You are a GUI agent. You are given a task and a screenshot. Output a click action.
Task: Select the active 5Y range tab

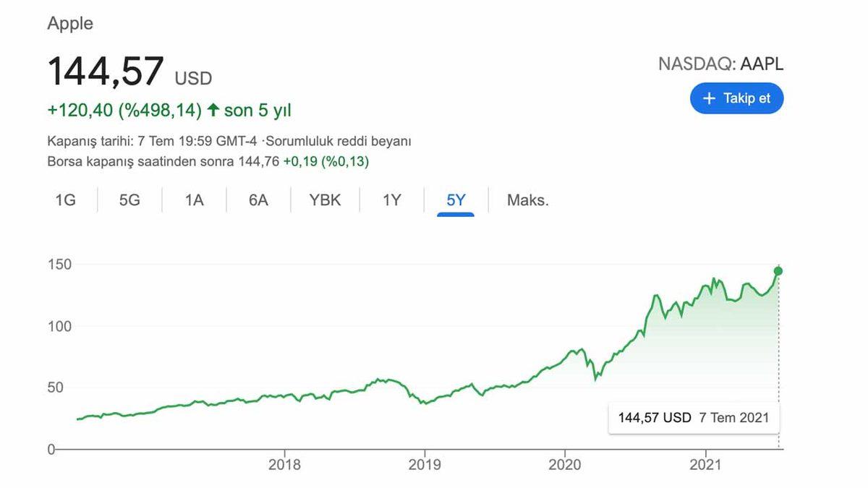[x=454, y=200]
